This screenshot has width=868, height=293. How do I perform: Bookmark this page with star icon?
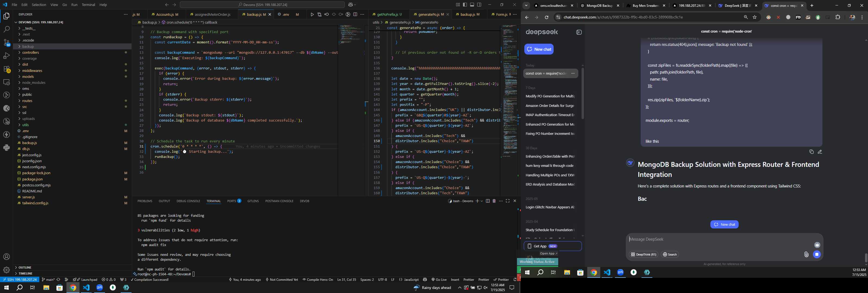(755, 17)
